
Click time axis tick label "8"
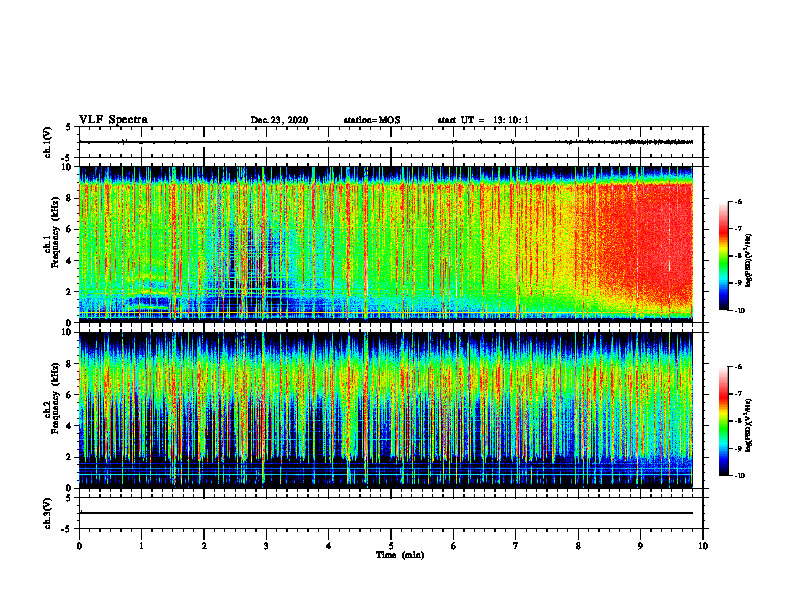(578, 546)
